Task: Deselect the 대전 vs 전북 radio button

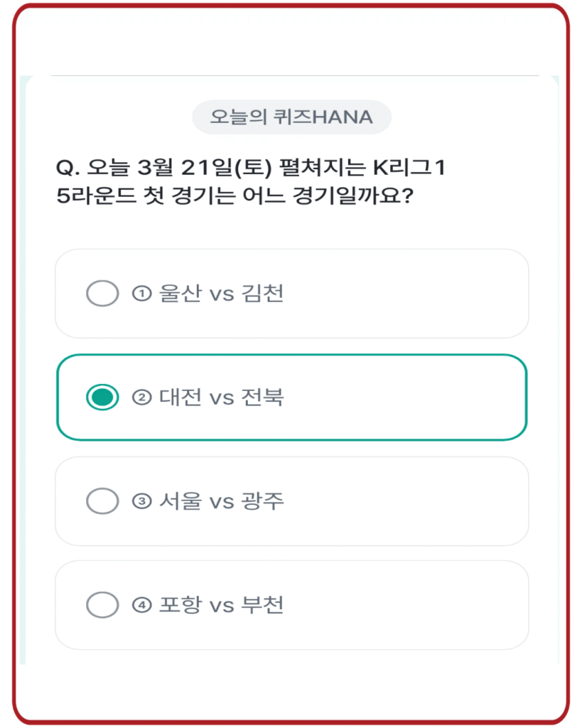Action: click(103, 397)
